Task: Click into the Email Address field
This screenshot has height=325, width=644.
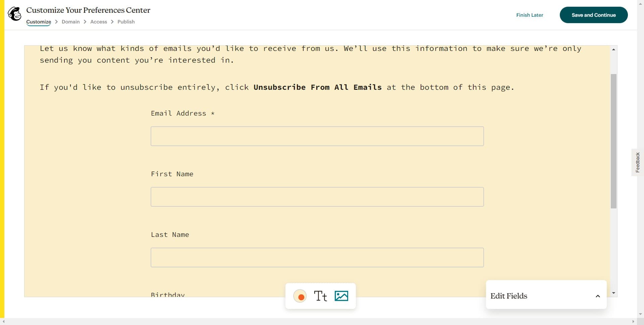Action: [x=317, y=136]
